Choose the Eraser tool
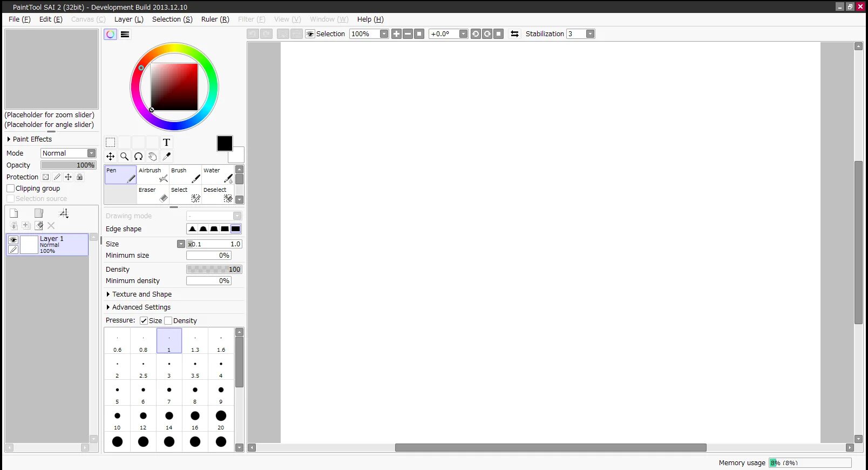This screenshot has width=868, height=470. pyautogui.click(x=153, y=194)
